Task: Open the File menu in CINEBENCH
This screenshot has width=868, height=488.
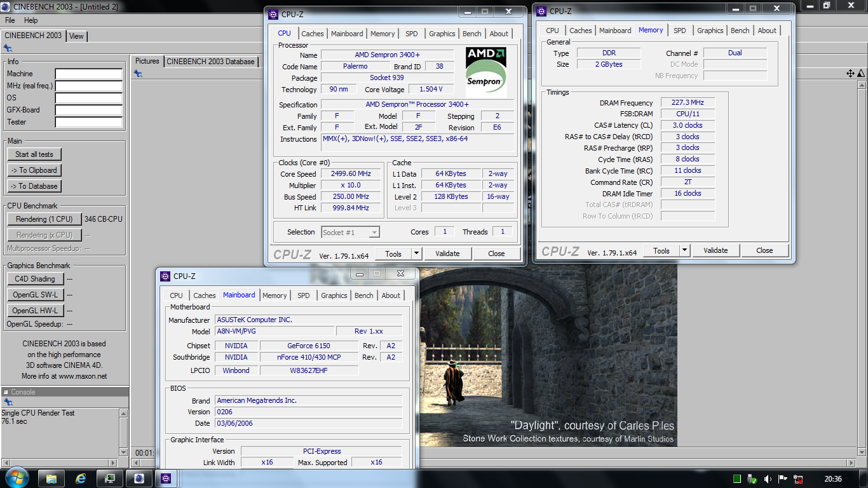Action: click(x=10, y=20)
